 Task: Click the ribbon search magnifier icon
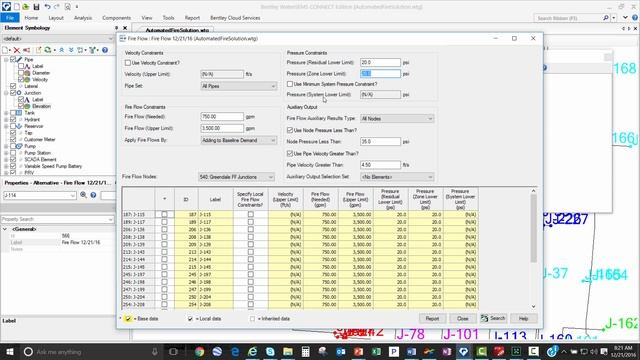pyautogui.click(x=606, y=18)
